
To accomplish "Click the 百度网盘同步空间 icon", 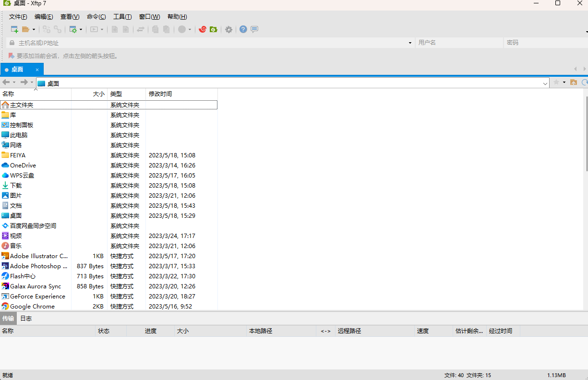I will (x=5, y=226).
